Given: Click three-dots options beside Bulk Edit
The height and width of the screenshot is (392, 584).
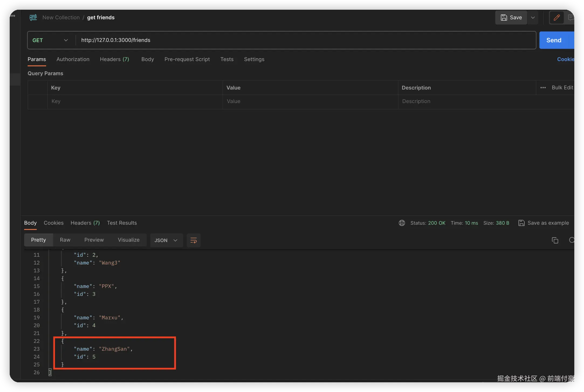Looking at the screenshot, I should point(543,88).
